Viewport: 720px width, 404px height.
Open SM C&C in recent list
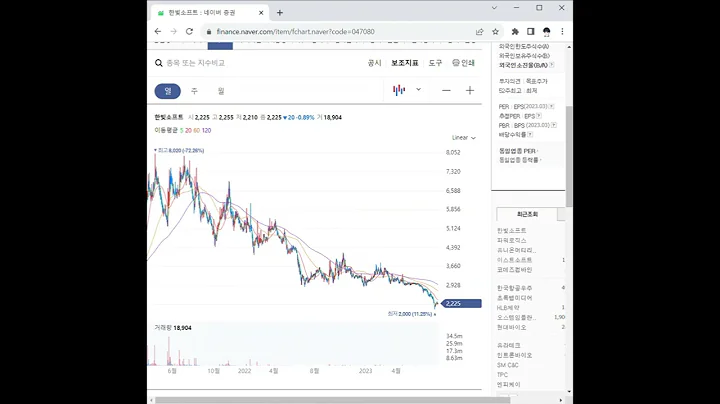pyautogui.click(x=507, y=365)
